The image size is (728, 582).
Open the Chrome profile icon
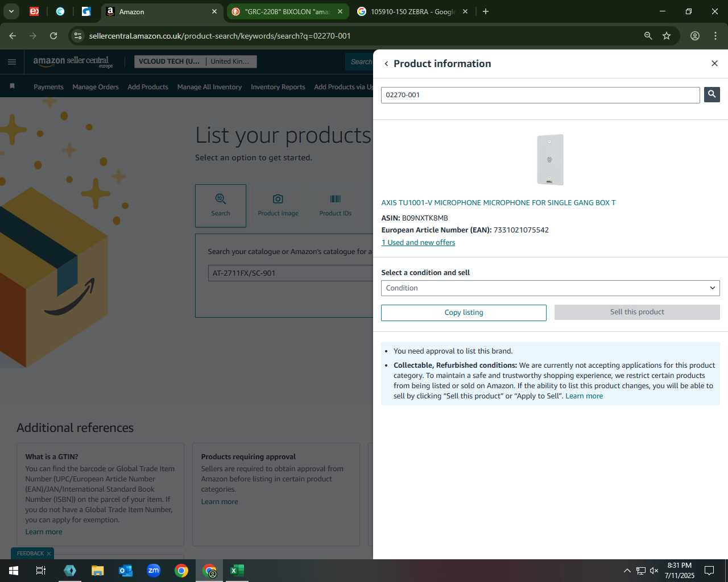(695, 36)
